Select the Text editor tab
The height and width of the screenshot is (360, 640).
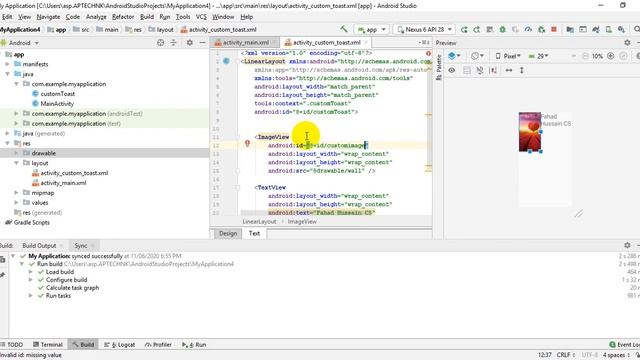coord(254,233)
